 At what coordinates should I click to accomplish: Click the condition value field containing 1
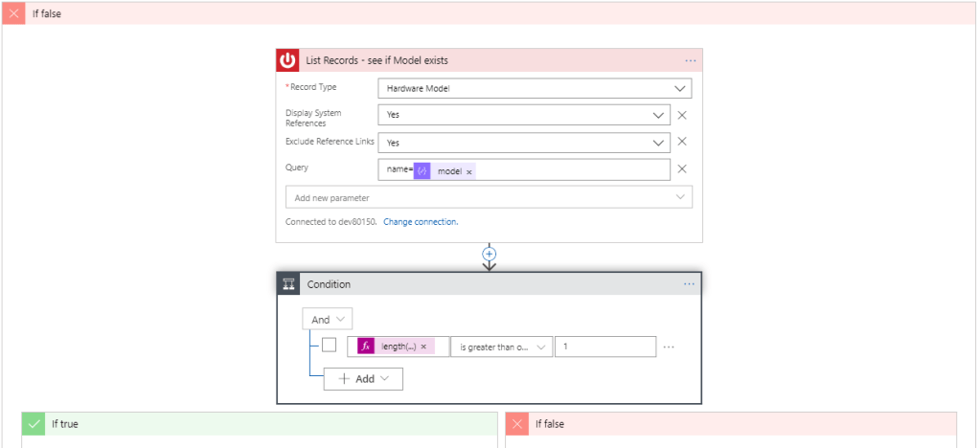pos(604,347)
